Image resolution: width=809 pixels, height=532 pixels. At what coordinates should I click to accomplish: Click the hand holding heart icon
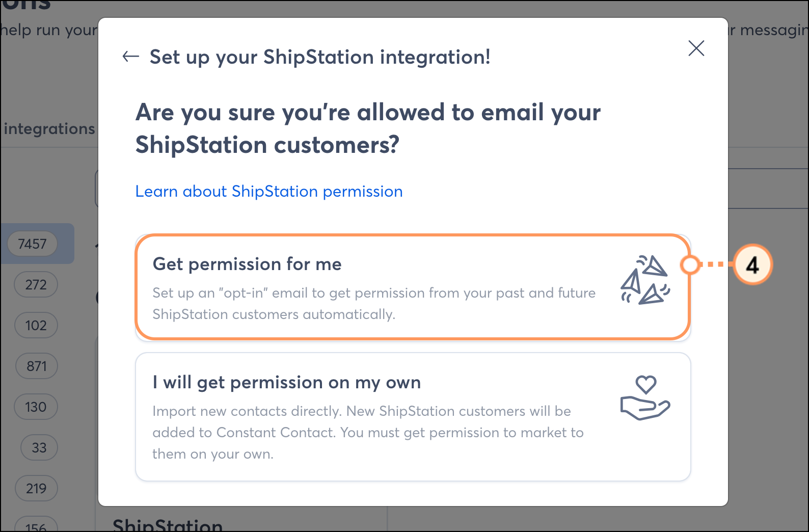click(x=645, y=398)
